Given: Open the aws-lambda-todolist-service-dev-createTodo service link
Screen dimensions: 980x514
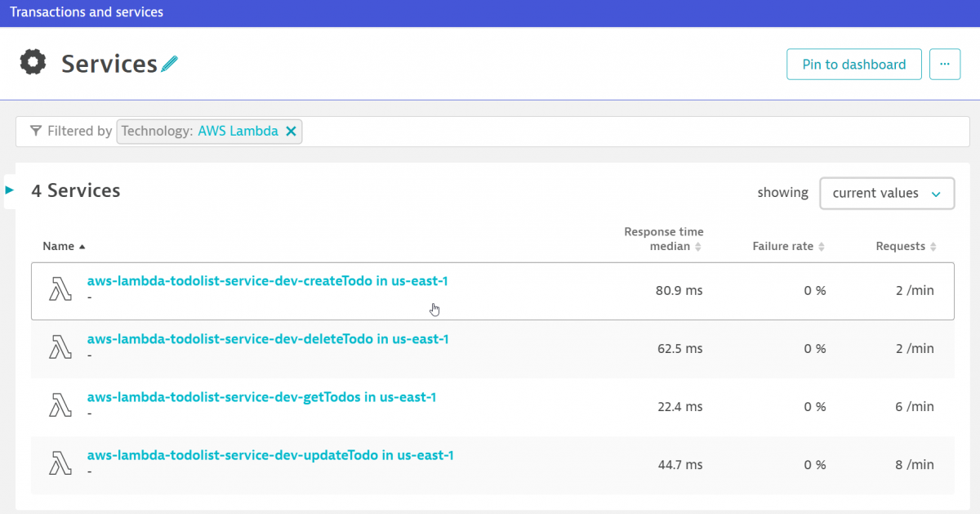Looking at the screenshot, I should tap(266, 280).
